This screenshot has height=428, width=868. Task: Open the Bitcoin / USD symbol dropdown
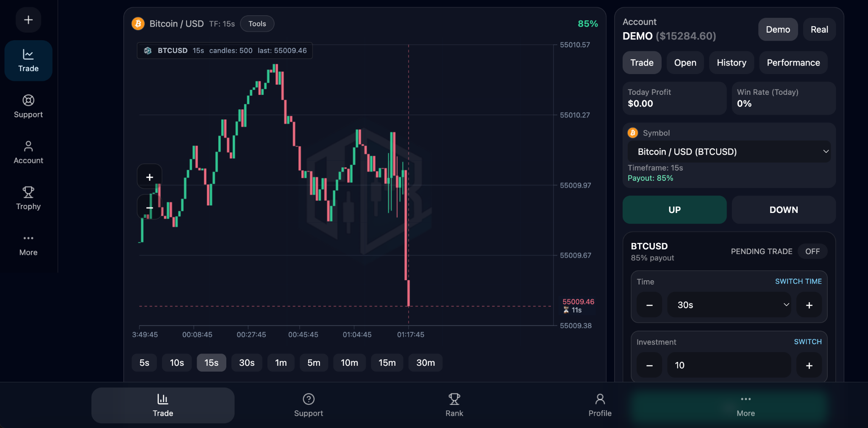click(729, 151)
